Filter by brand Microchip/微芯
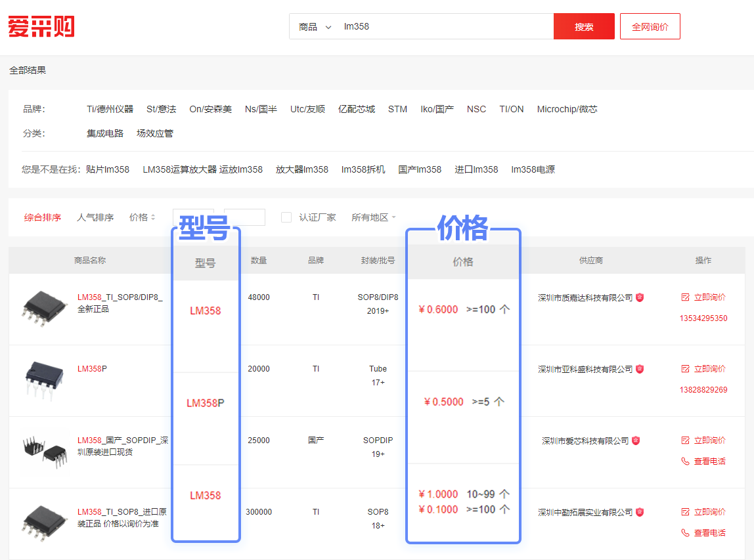Image resolution: width=754 pixels, height=560 pixels. coord(567,109)
